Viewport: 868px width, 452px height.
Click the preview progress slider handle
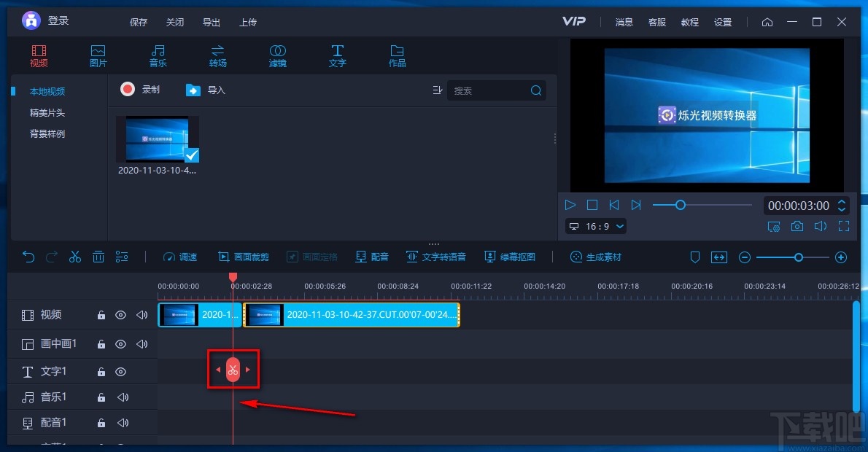(681, 206)
